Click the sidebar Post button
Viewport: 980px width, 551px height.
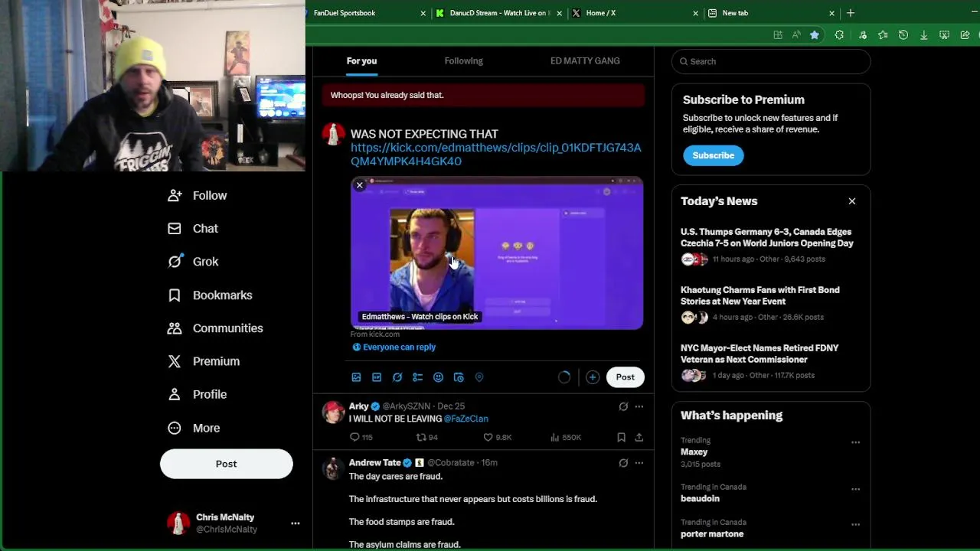[226, 464]
